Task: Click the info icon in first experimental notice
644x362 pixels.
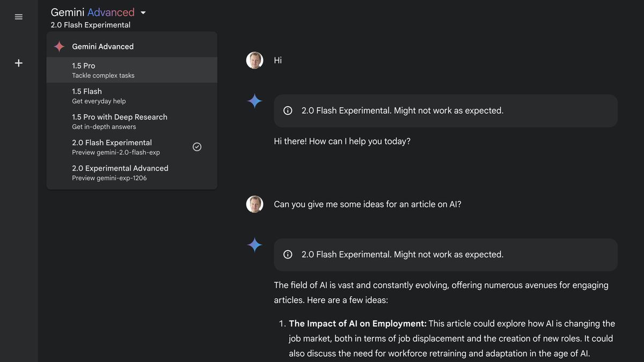Action: pos(288,110)
